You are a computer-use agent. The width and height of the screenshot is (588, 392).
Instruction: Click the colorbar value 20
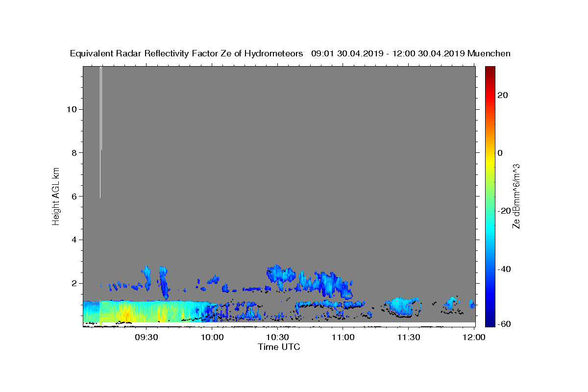click(x=503, y=95)
